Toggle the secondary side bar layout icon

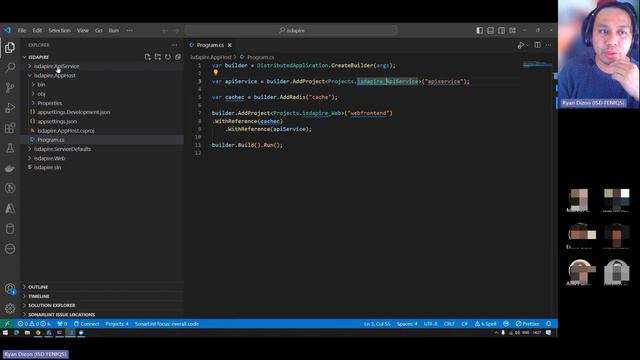(x=501, y=31)
